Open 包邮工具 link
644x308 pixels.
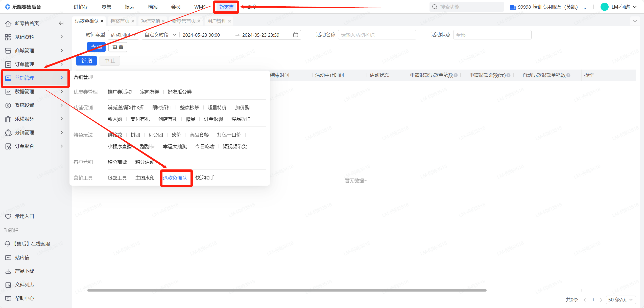pyautogui.click(x=117, y=178)
